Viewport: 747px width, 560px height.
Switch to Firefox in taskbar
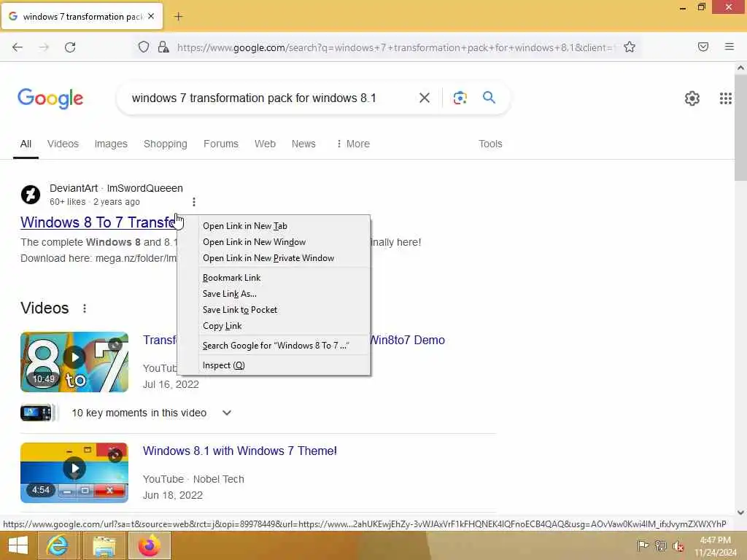point(150,545)
